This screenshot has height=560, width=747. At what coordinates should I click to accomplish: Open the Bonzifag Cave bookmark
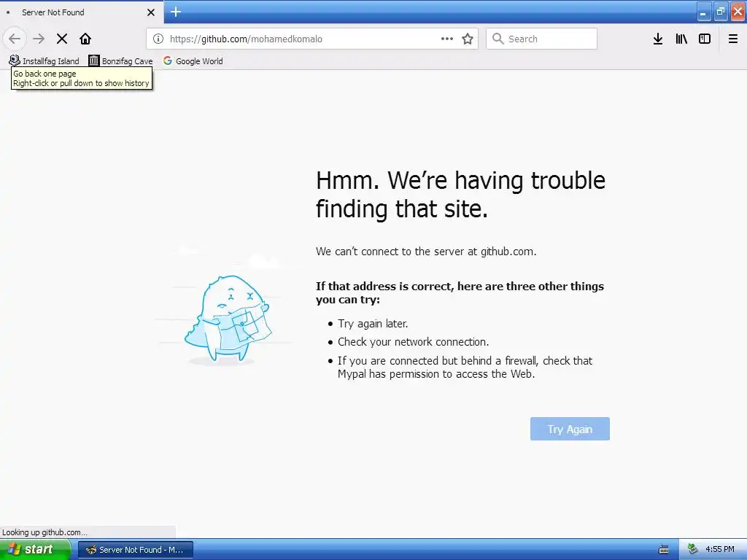tap(121, 61)
